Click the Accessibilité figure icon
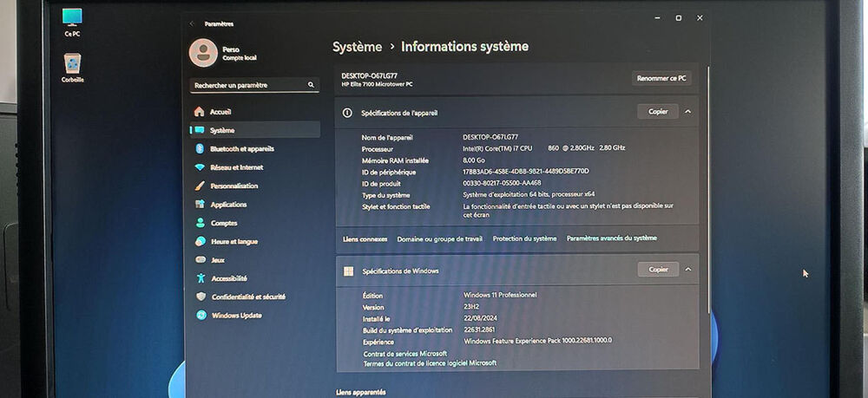This screenshot has height=398, width=868. (201, 278)
